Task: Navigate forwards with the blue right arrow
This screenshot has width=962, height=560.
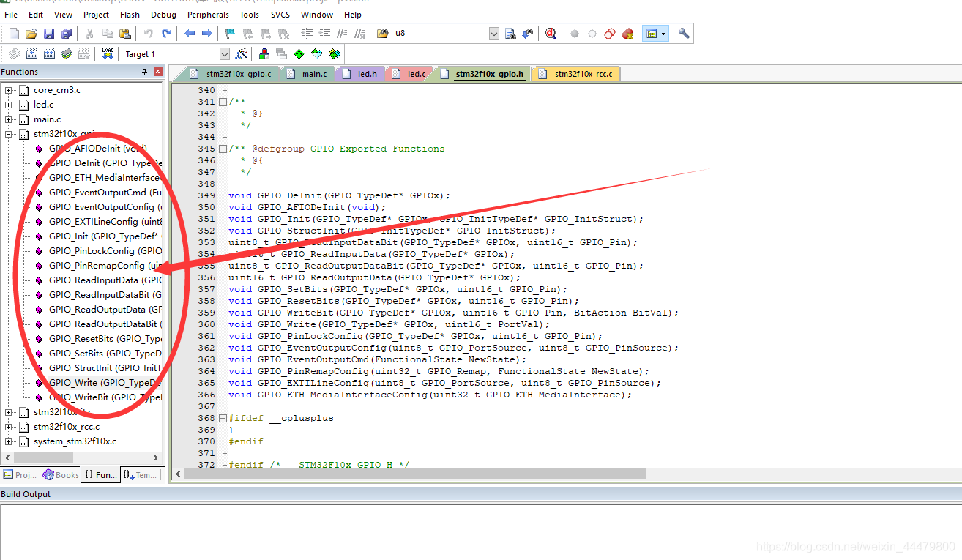Action: [x=207, y=34]
